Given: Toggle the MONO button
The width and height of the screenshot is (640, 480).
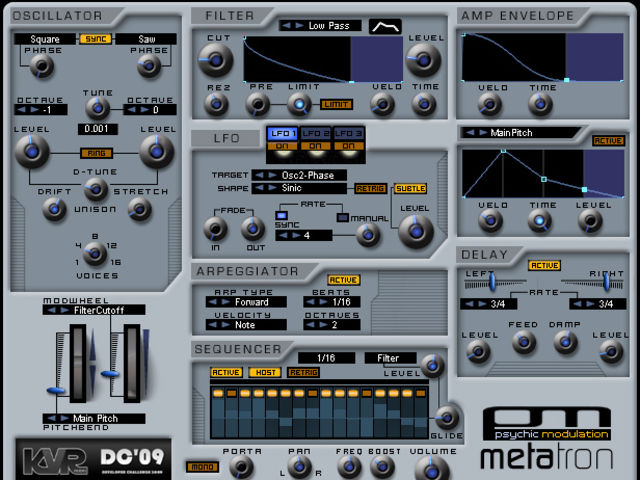Looking at the screenshot, I should pos(202,467).
